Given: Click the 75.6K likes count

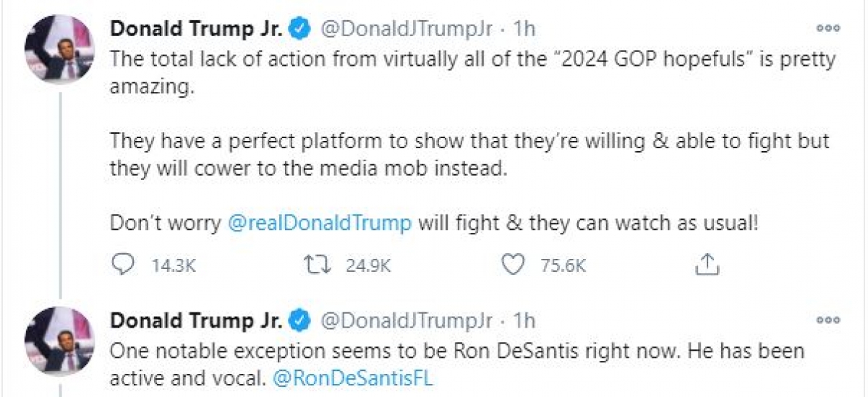Looking at the screenshot, I should pos(563,266).
